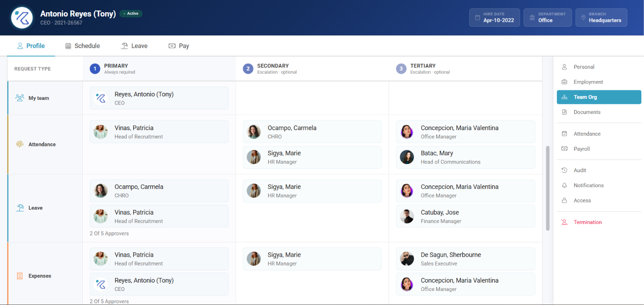Click the Hire Date calendar icon
Viewport: 644px width, 305px height.
pyautogui.click(x=478, y=18)
